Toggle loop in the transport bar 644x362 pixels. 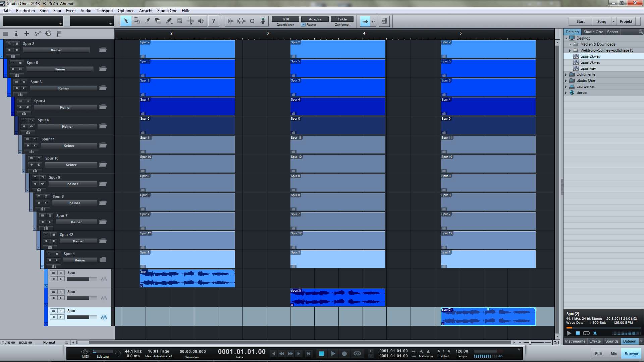[357, 354]
